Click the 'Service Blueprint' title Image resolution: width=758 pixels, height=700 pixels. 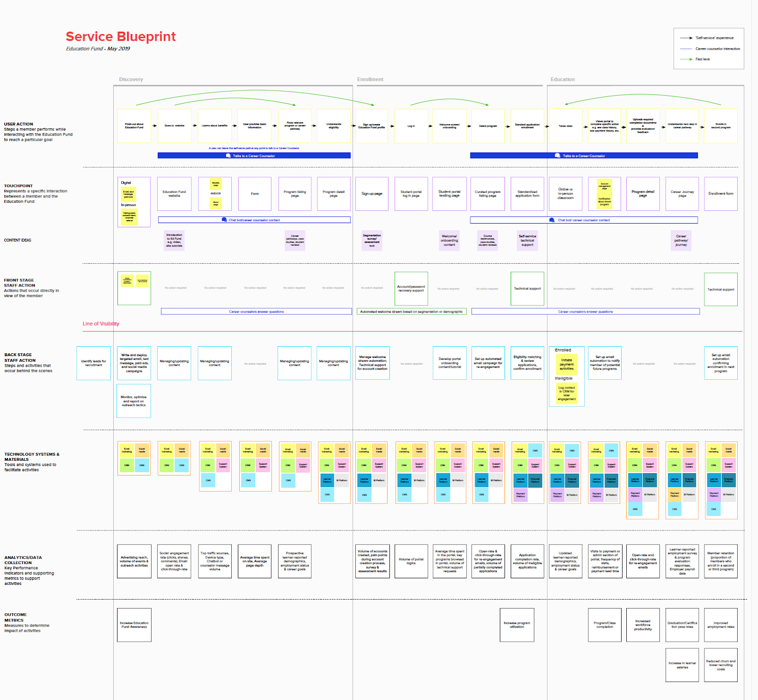coord(121,36)
